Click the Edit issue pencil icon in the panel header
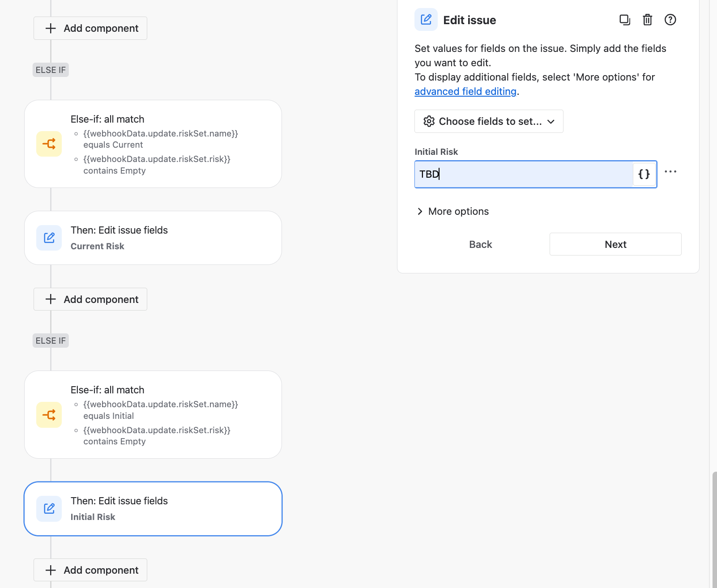Image resolution: width=717 pixels, height=588 pixels. pyautogui.click(x=426, y=20)
